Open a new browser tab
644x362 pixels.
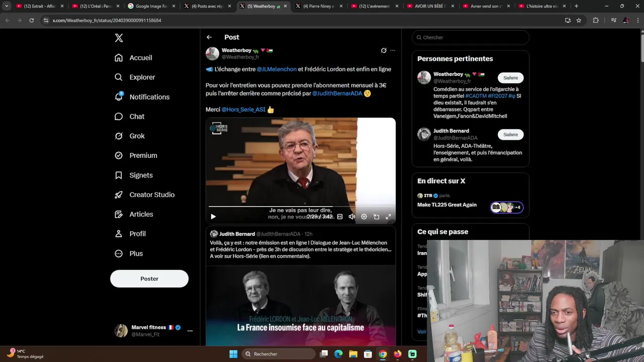click(576, 6)
